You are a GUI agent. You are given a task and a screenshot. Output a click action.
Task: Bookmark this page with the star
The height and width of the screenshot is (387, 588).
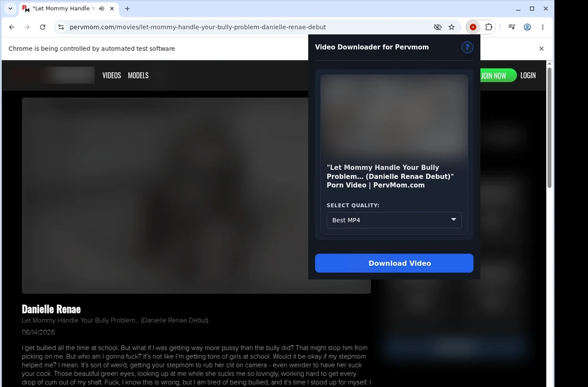point(451,27)
